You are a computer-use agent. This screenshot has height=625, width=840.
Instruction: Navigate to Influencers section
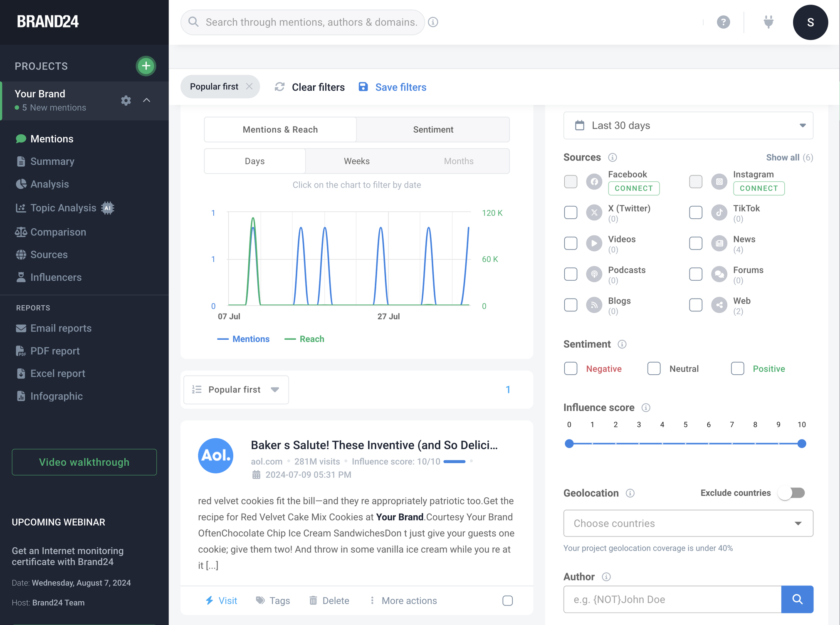pos(56,277)
